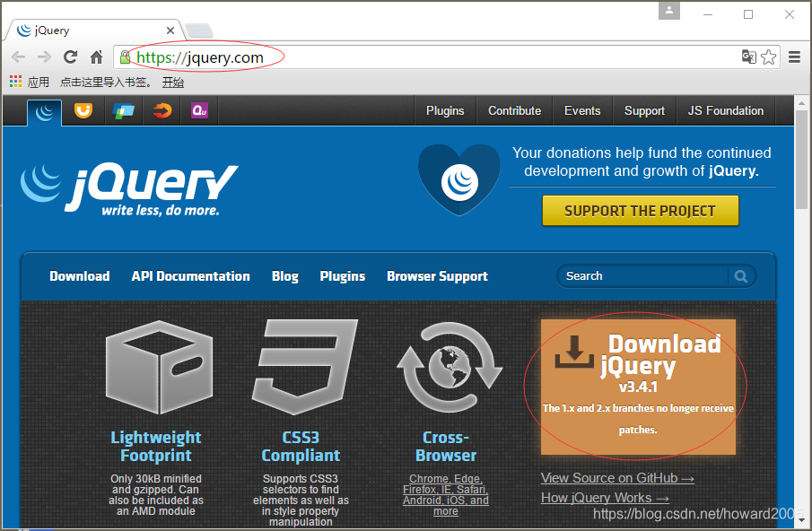Open the Blog menu item
812x531 pixels.
284,276
